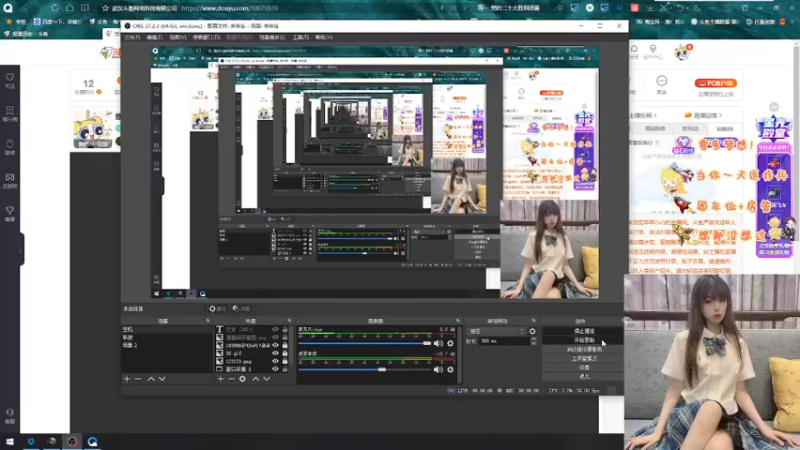Expand the Douyu left sidebar handle
The height and width of the screenshot is (450, 800).
click(21, 249)
